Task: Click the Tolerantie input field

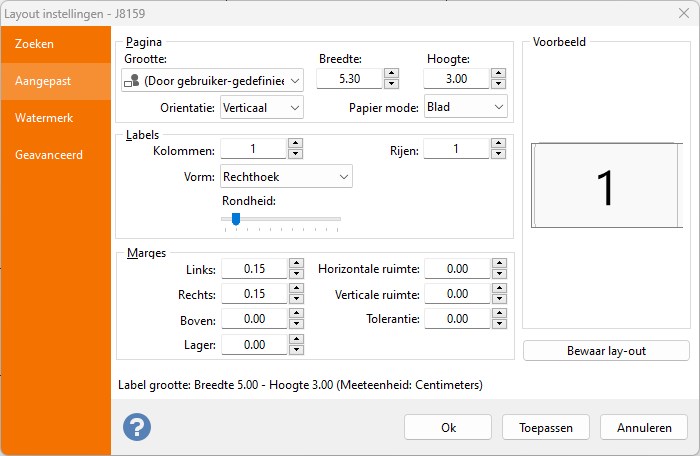Action: (x=458, y=318)
